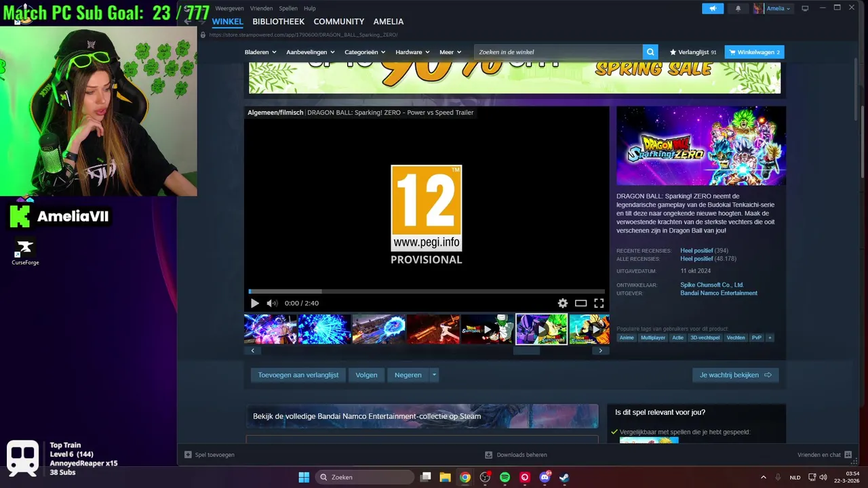The height and width of the screenshot is (488, 868).
Task: Focus the 'Zoeken in de winkel' search field
Action: tap(558, 52)
